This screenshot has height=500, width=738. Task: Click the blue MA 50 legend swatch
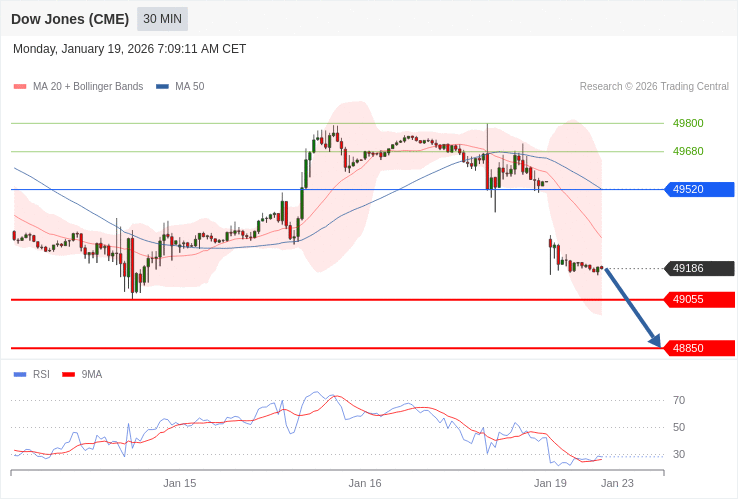[x=162, y=87]
